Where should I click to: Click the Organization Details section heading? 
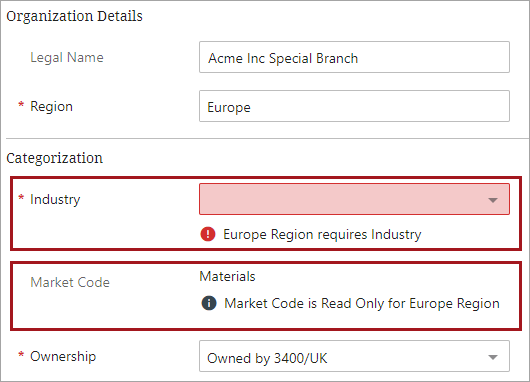pos(74,16)
